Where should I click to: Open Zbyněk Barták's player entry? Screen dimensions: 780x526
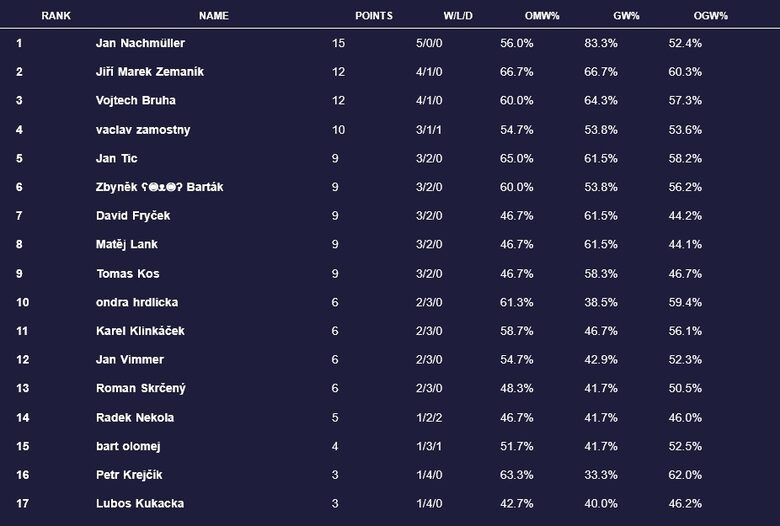160,187
